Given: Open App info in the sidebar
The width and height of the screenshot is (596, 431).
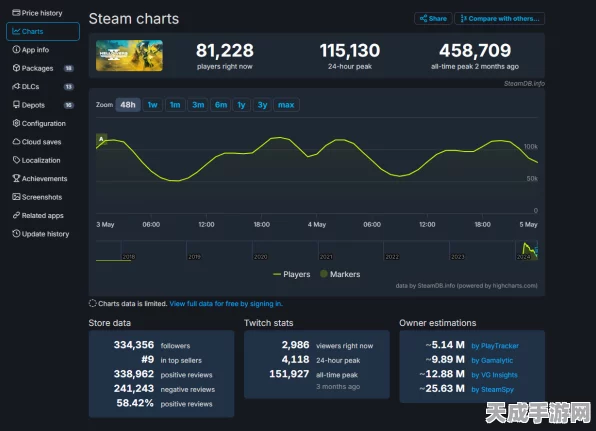Looking at the screenshot, I should 31,50.
